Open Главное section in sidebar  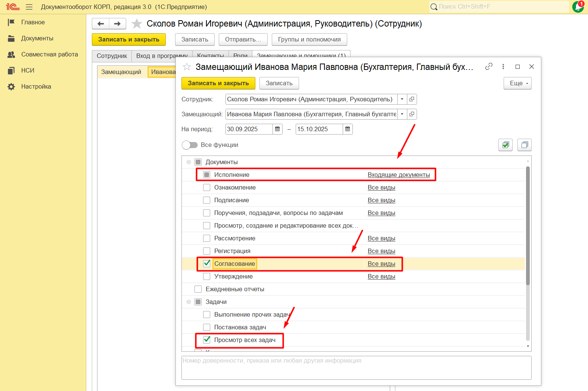[x=33, y=22]
